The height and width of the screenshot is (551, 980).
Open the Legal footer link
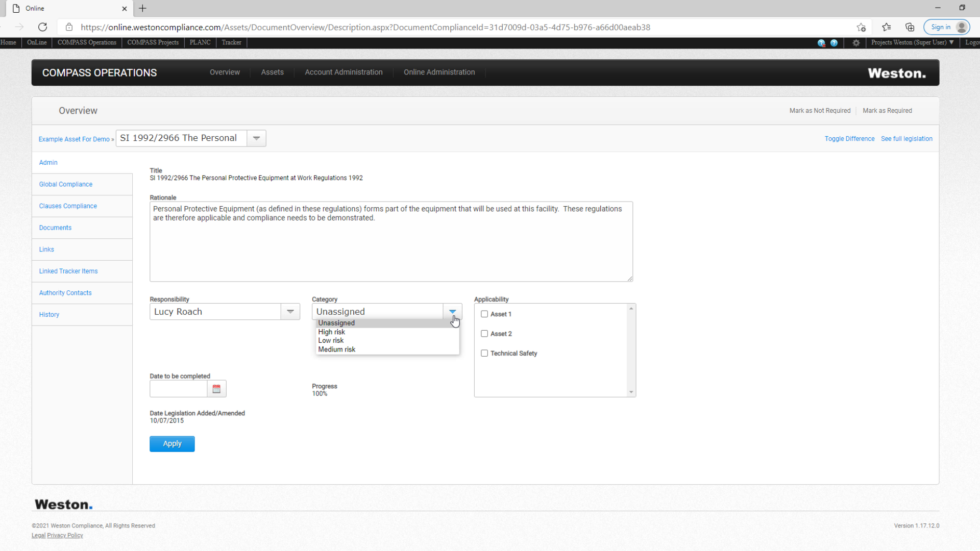coord(38,535)
